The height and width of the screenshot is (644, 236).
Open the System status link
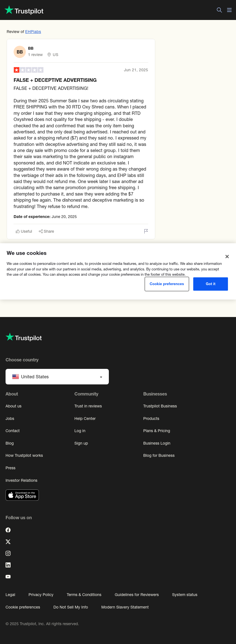185,595
